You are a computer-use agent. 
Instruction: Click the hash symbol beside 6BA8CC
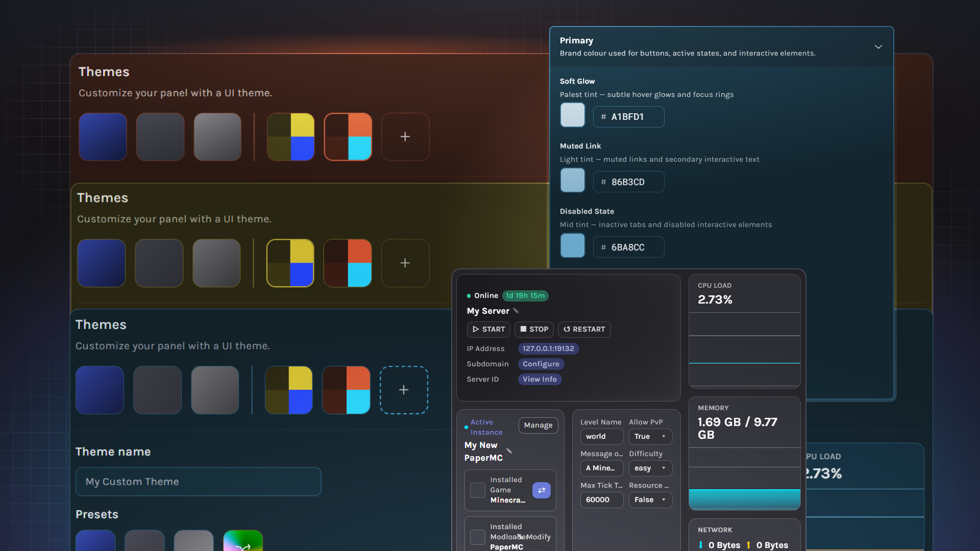point(603,247)
